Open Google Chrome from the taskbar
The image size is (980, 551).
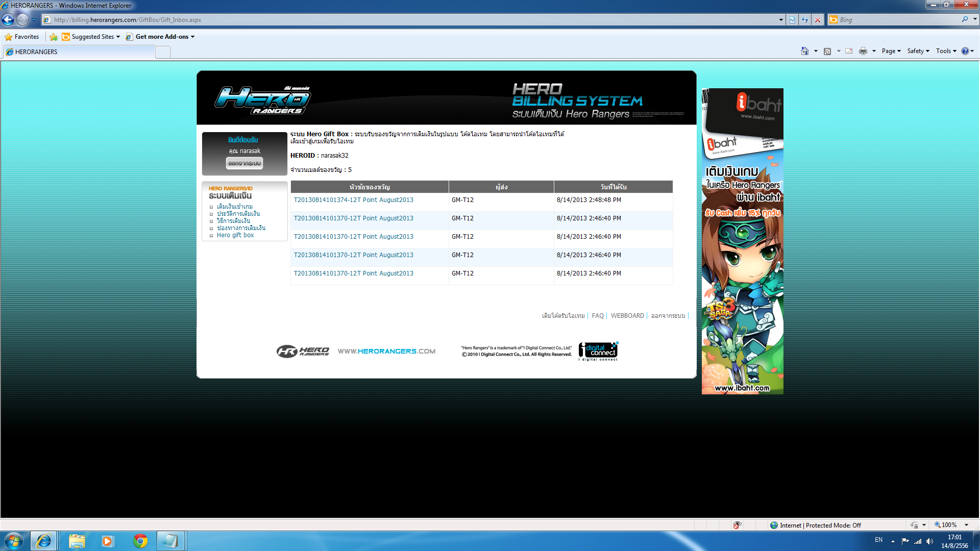pos(140,541)
